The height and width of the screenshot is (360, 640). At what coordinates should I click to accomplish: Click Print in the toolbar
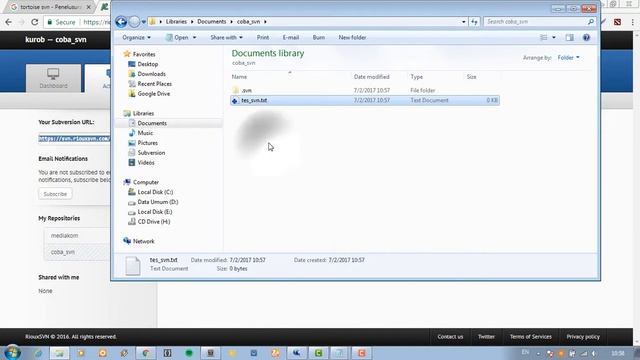tap(263, 38)
